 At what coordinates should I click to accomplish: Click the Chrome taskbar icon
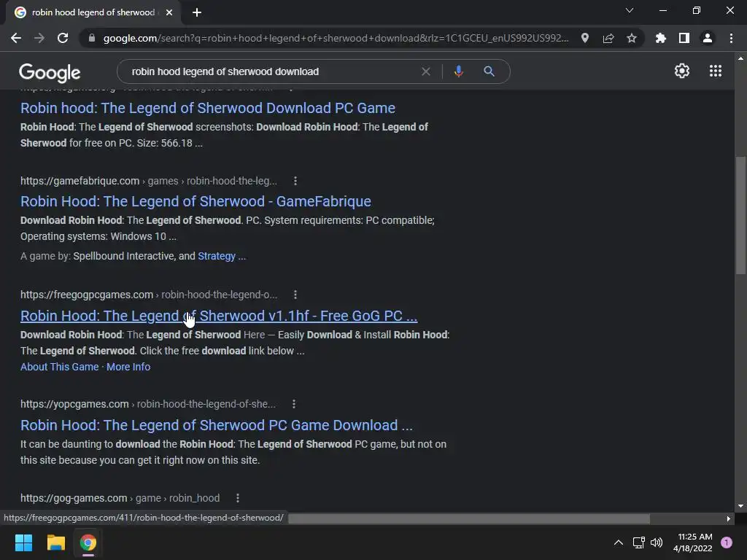(x=88, y=542)
